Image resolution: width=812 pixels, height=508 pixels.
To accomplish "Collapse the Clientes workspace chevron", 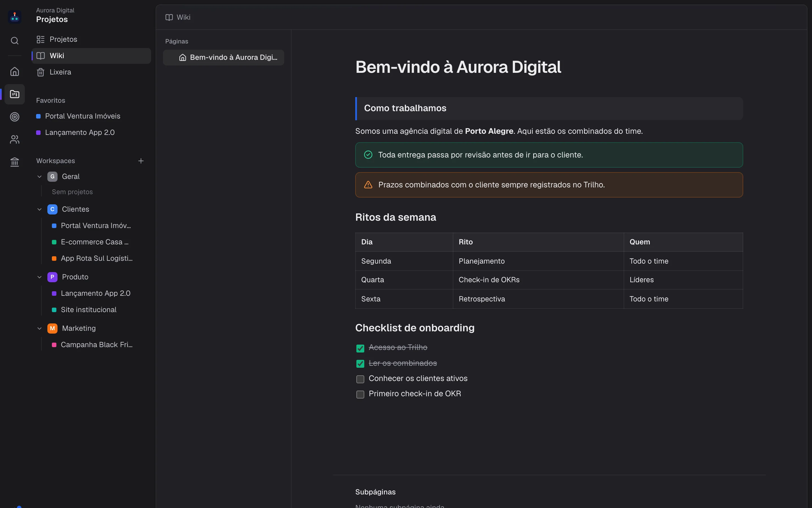I will coord(39,209).
